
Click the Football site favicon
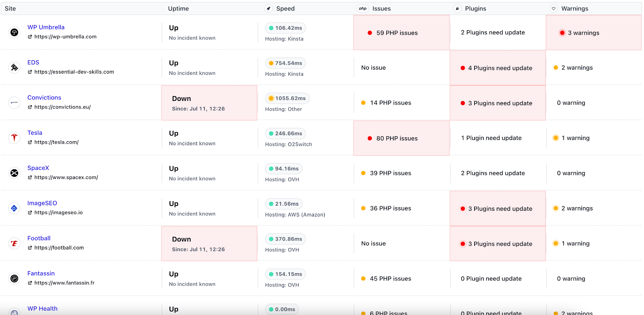(x=14, y=243)
